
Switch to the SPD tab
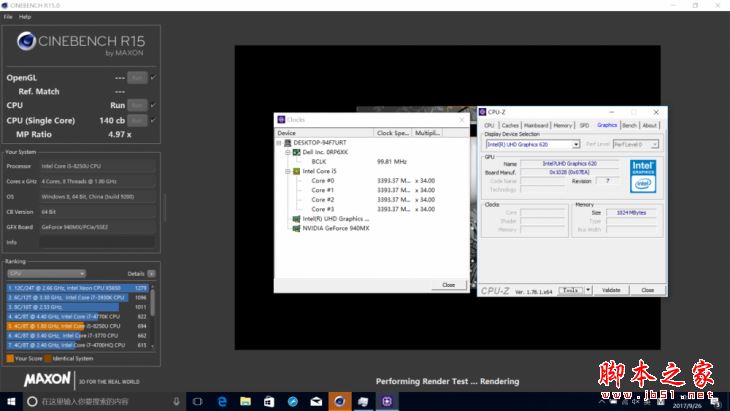click(584, 125)
